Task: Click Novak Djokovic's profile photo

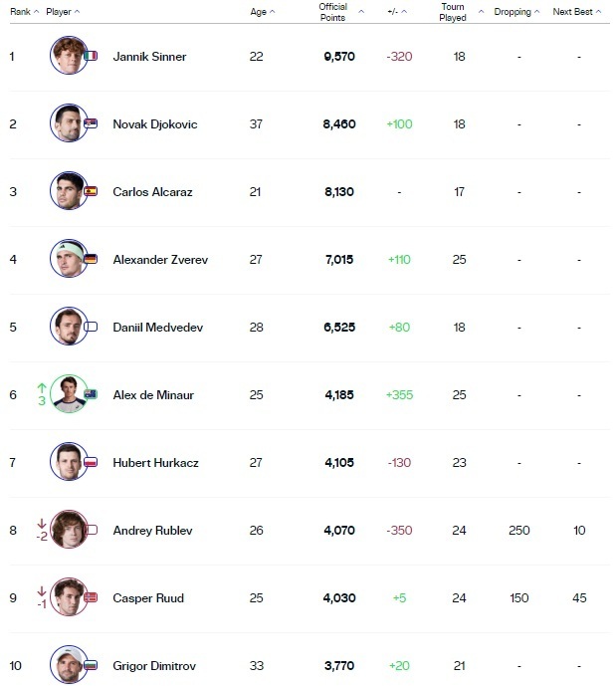Action: [x=68, y=123]
